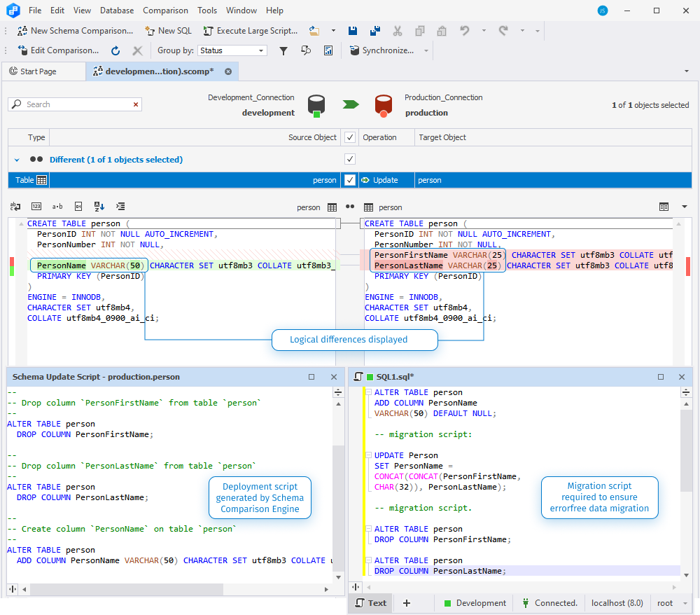
Task: Open the Comparison menu
Action: click(x=165, y=11)
